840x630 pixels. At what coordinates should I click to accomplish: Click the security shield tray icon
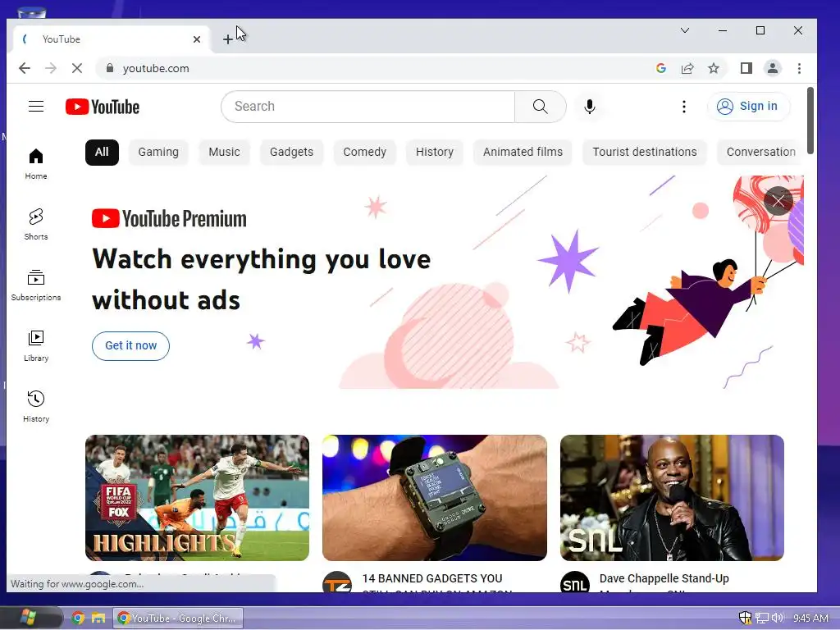coord(745,619)
